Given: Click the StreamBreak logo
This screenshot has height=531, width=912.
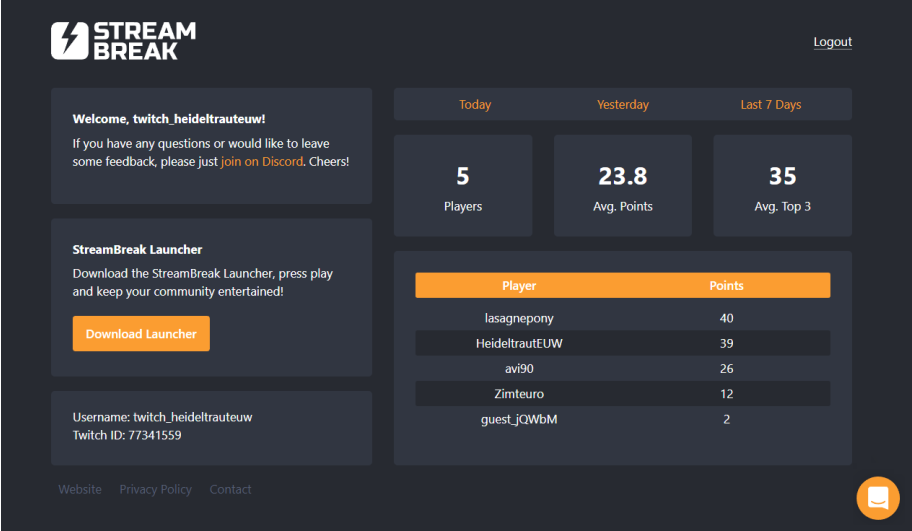Looking at the screenshot, I should (123, 41).
